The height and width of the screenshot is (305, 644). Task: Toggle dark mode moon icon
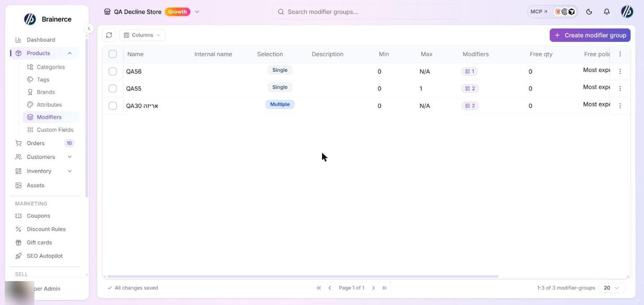click(589, 12)
